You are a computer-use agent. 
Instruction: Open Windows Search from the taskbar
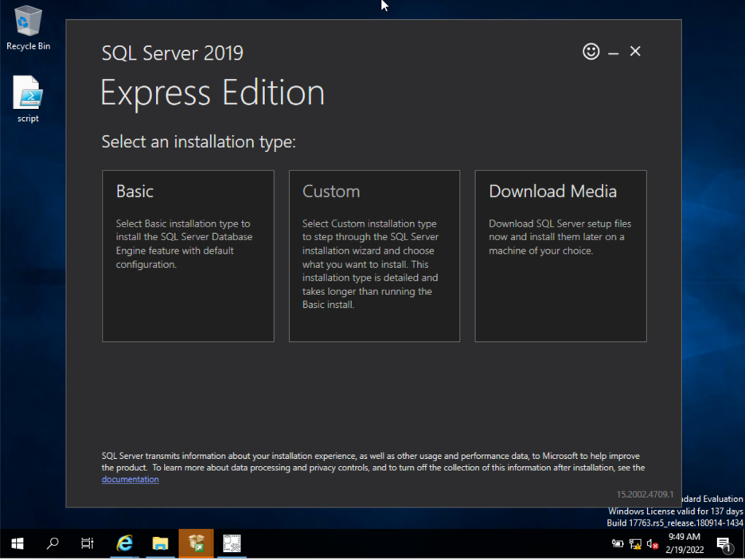click(53, 544)
